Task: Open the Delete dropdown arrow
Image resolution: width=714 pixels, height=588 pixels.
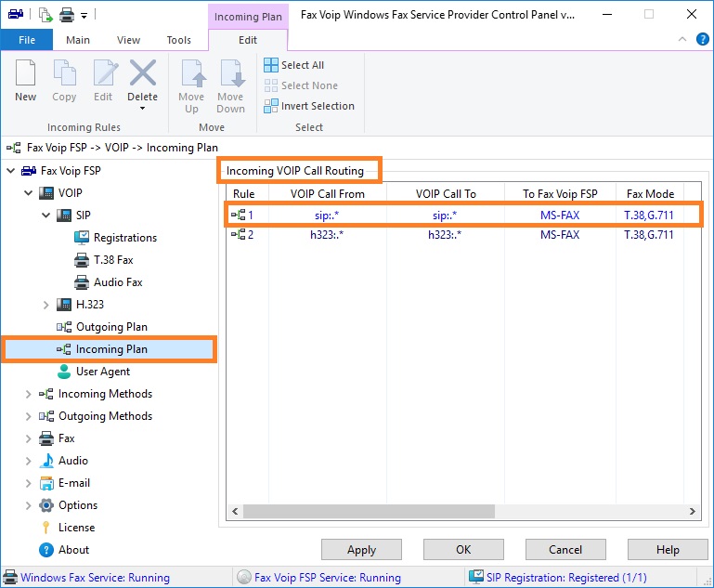Action: point(143,109)
